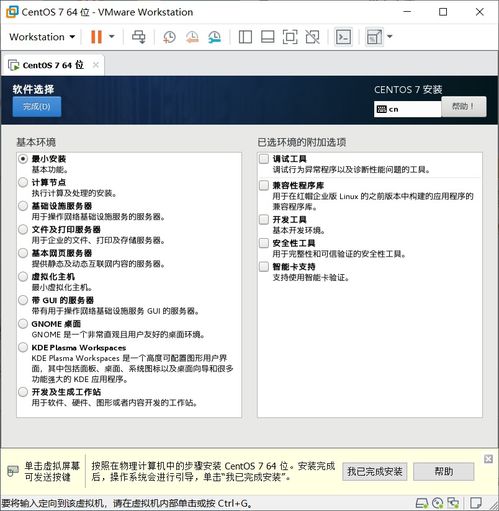The image size is (499, 511).
Task: Send Ctrl+Alt+Del to the VM
Action: 139,37
